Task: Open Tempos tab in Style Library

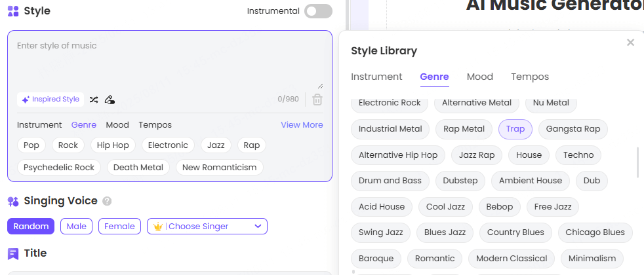Action: [x=530, y=77]
